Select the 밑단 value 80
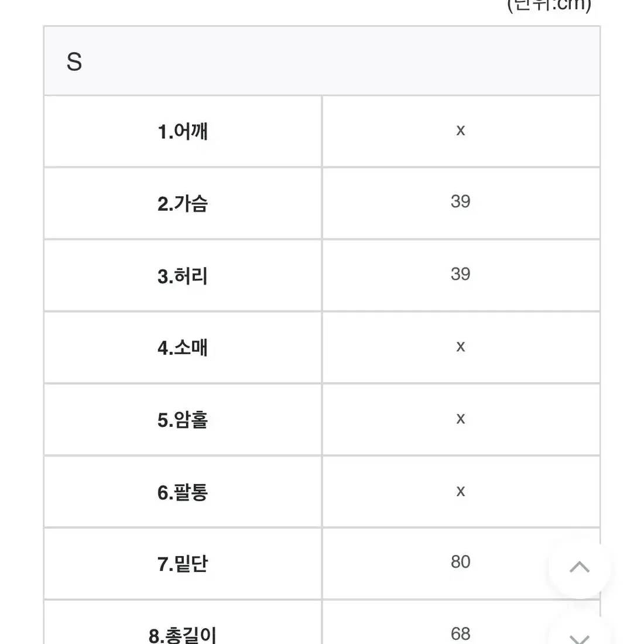644x644 pixels. click(460, 562)
